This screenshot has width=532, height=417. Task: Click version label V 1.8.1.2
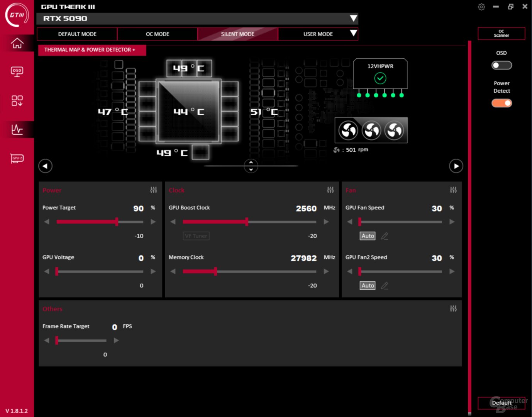click(17, 411)
